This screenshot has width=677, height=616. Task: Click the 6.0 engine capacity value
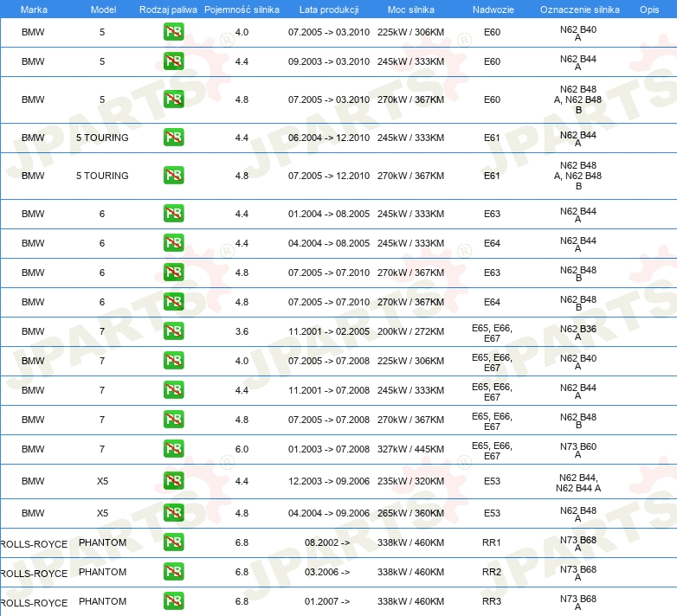[x=242, y=449]
